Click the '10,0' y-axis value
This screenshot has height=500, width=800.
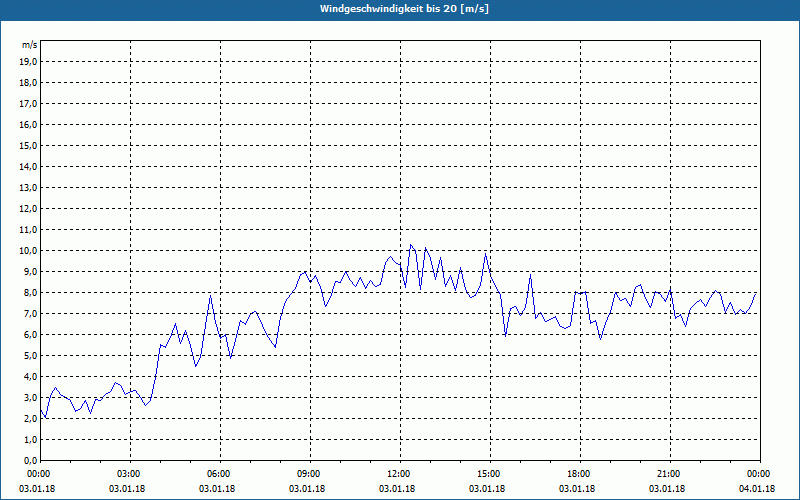click(28, 251)
